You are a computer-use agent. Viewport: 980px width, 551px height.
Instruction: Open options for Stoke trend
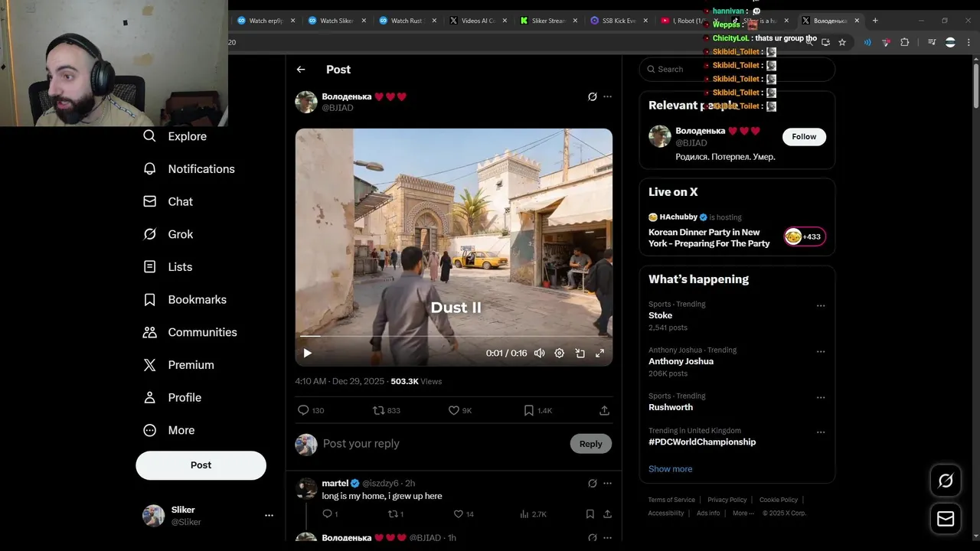tap(821, 306)
